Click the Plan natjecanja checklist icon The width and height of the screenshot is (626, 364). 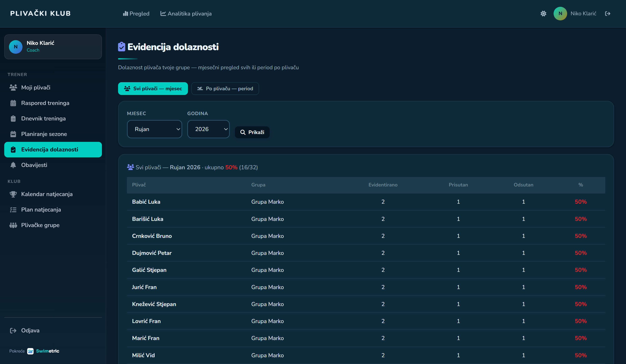click(13, 210)
